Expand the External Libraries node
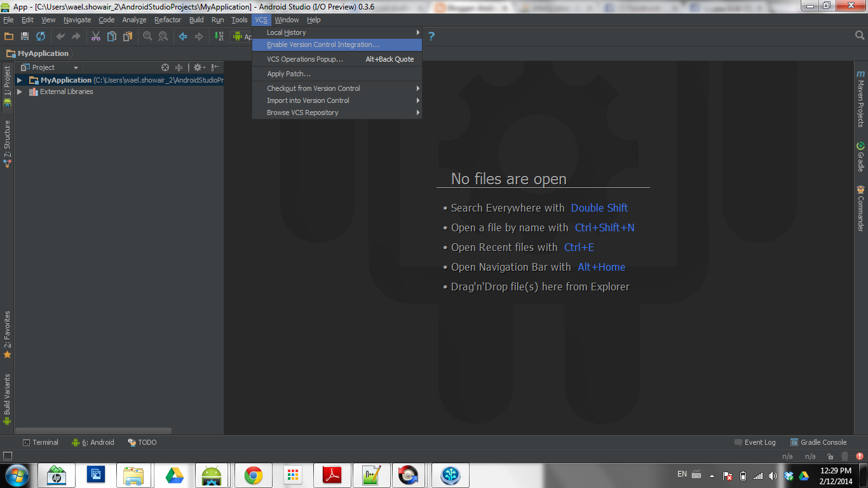This screenshot has height=488, width=868. pos(20,91)
